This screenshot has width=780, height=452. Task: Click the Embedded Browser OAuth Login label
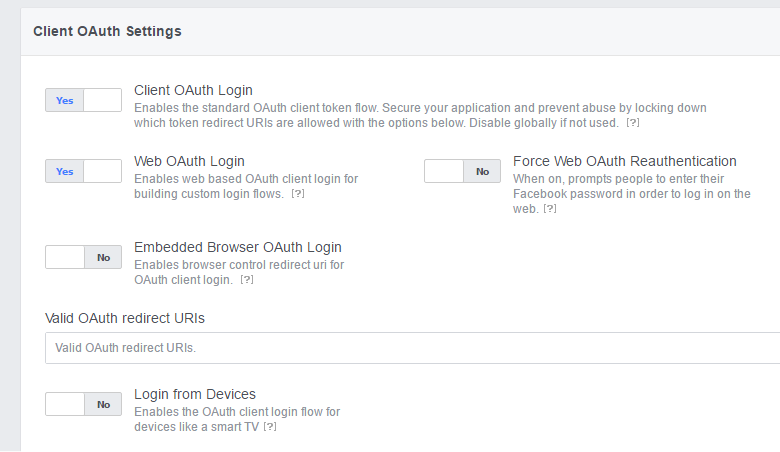pos(238,247)
